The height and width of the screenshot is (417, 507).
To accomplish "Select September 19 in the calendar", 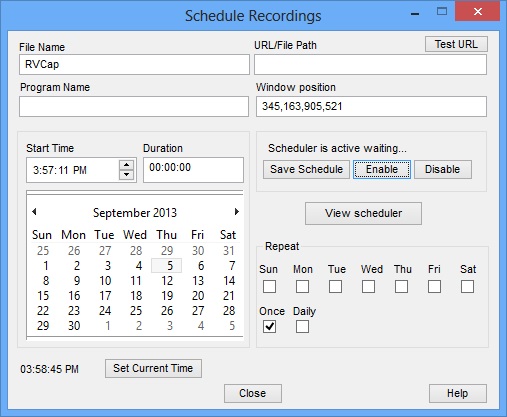I will pyautogui.click(x=167, y=296).
